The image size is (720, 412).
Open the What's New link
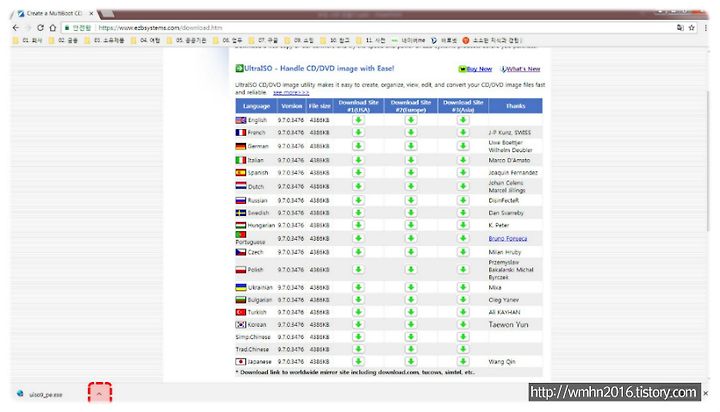521,69
